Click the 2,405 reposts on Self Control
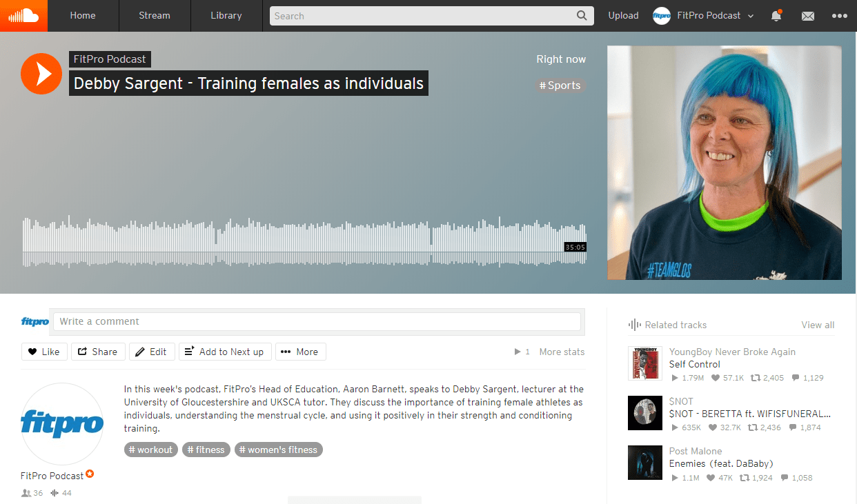Image resolution: width=857 pixels, height=504 pixels. click(767, 378)
